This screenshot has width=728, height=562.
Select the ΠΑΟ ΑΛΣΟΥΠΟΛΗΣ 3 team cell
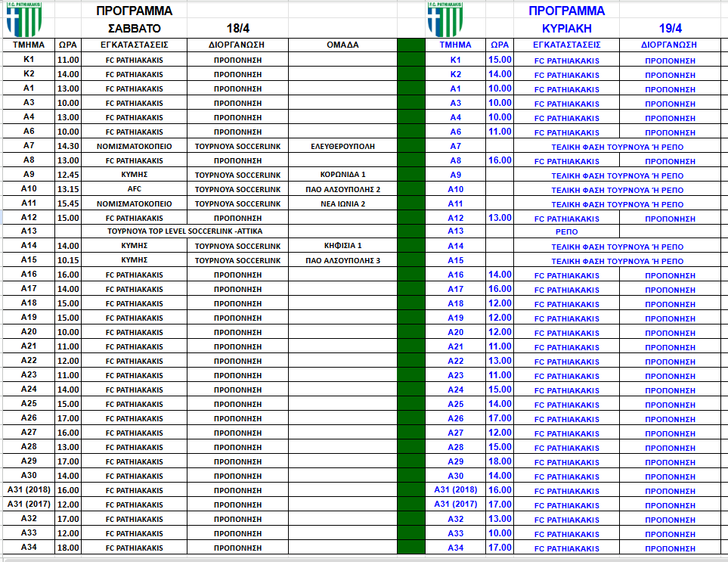[342, 260]
